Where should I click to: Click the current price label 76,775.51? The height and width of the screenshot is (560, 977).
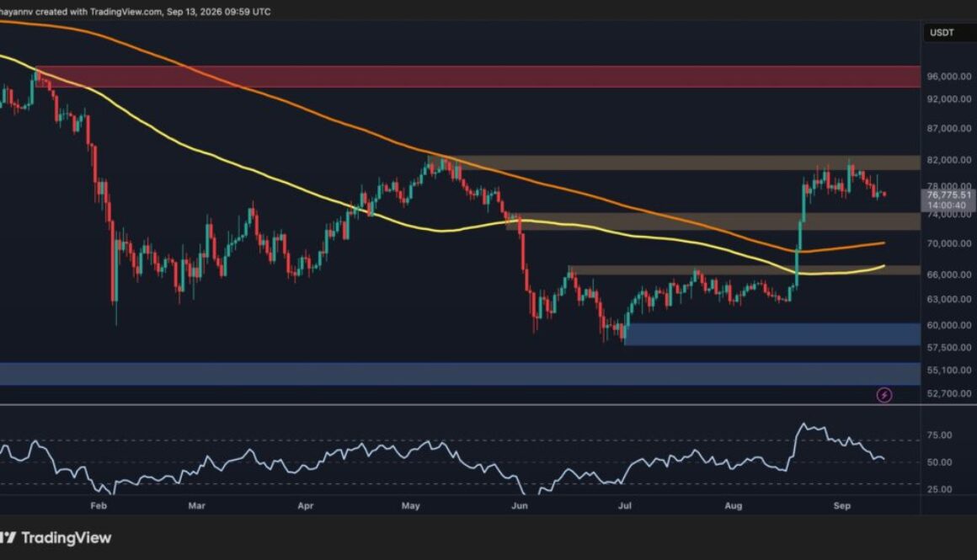[x=948, y=195]
